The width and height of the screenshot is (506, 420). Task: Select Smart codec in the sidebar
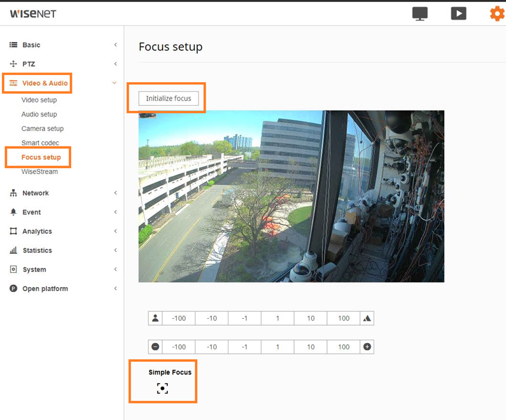click(39, 143)
